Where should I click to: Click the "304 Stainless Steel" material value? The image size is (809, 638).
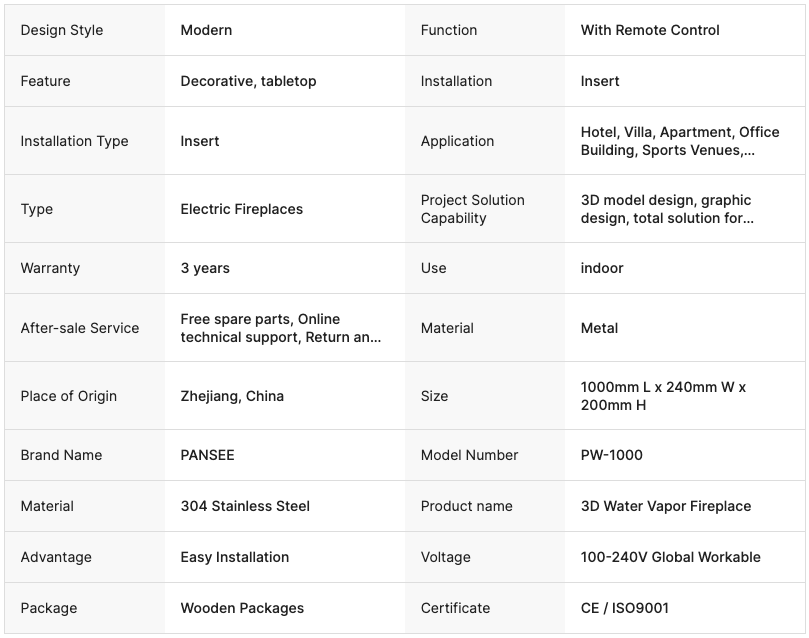coord(245,506)
